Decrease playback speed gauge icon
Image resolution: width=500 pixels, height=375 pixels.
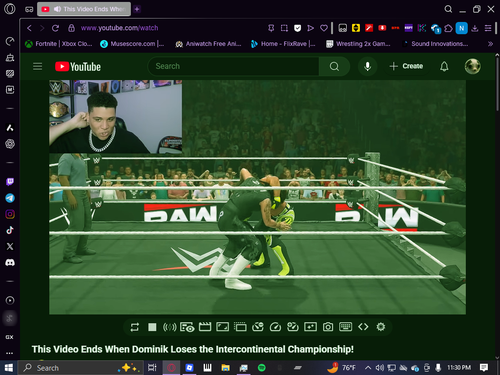coord(258,327)
